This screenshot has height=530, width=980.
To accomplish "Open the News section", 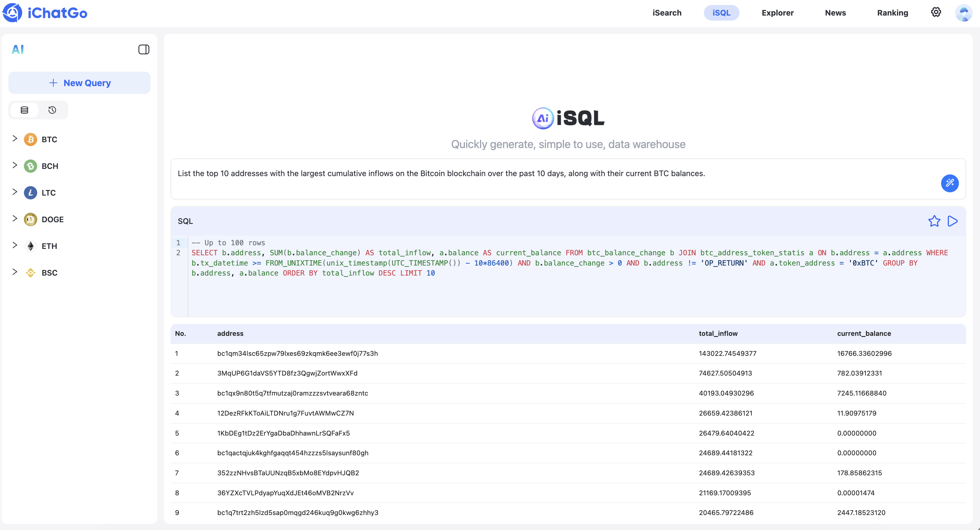I will (x=836, y=12).
